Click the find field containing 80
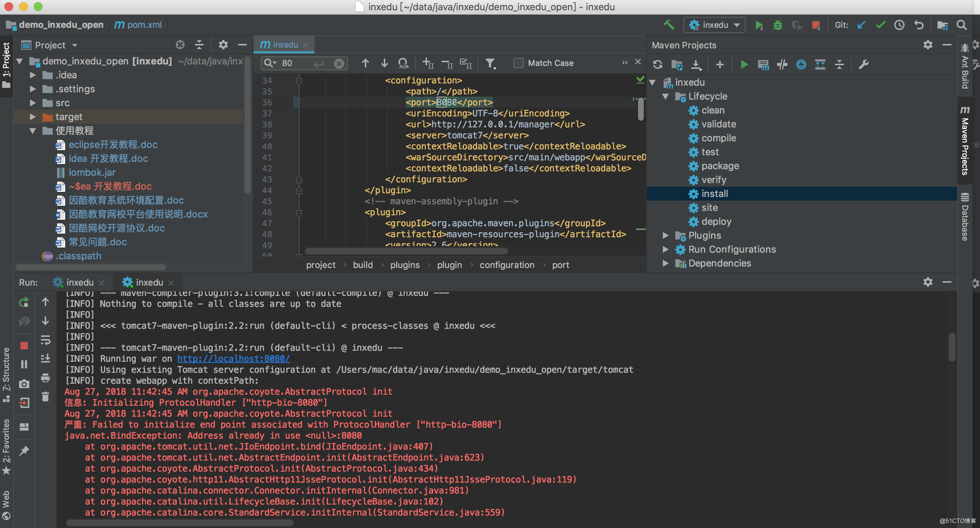Viewport: 980px width, 528px height. click(304, 63)
